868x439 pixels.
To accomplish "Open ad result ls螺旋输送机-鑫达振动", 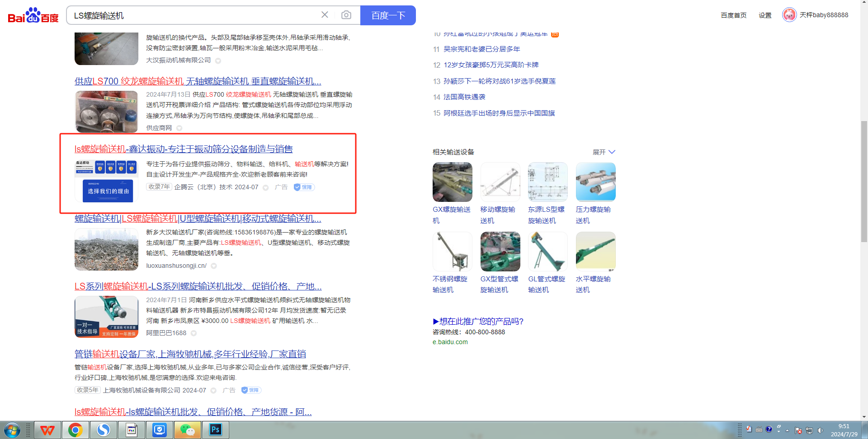I will click(184, 149).
